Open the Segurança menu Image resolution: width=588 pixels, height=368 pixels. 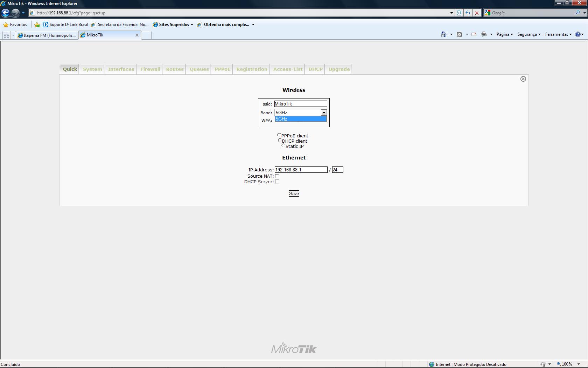[x=529, y=34]
